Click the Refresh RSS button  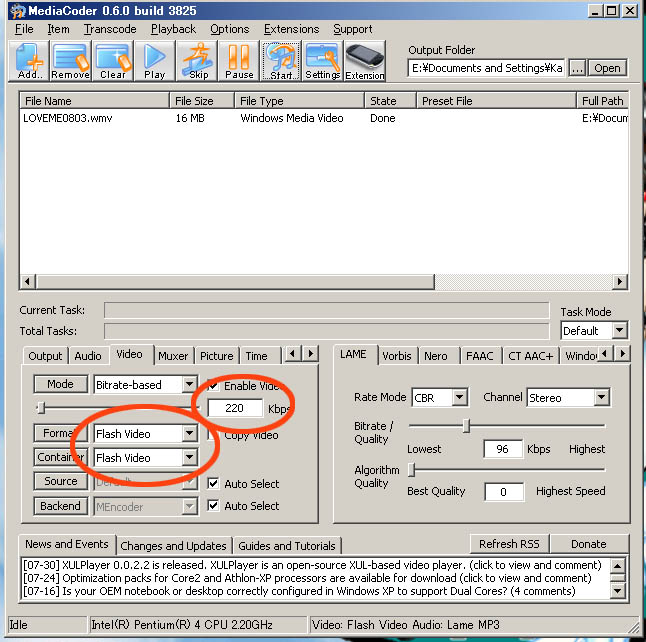[x=509, y=544]
